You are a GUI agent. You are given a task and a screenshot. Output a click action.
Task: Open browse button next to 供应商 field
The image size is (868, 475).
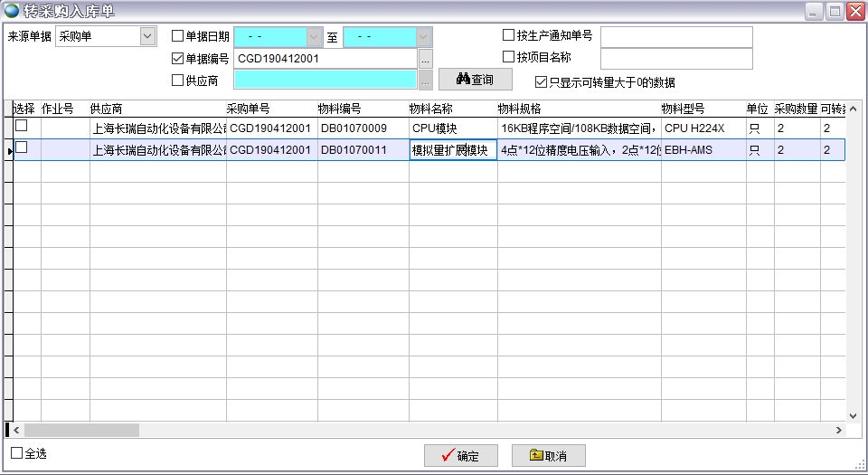[x=425, y=81]
